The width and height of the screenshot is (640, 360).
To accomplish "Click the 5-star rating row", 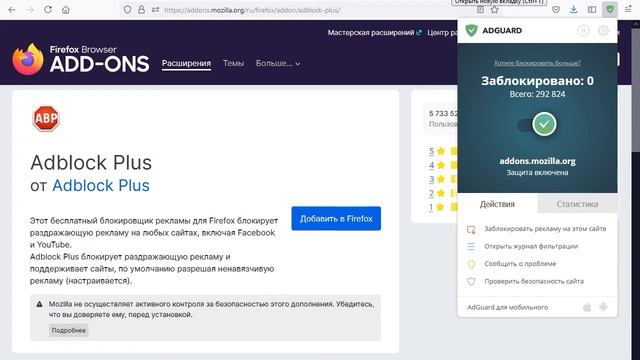I will point(443,151).
